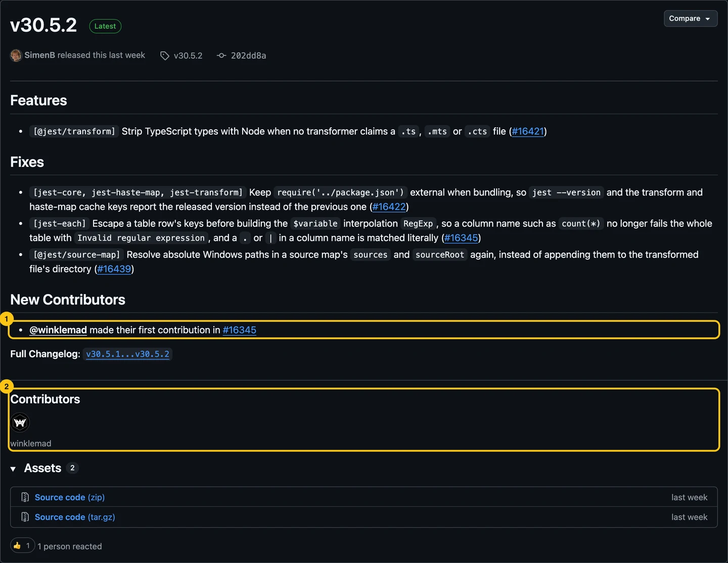The image size is (728, 563).
Task: Click winklemad's contributor avatar
Action: click(x=20, y=423)
